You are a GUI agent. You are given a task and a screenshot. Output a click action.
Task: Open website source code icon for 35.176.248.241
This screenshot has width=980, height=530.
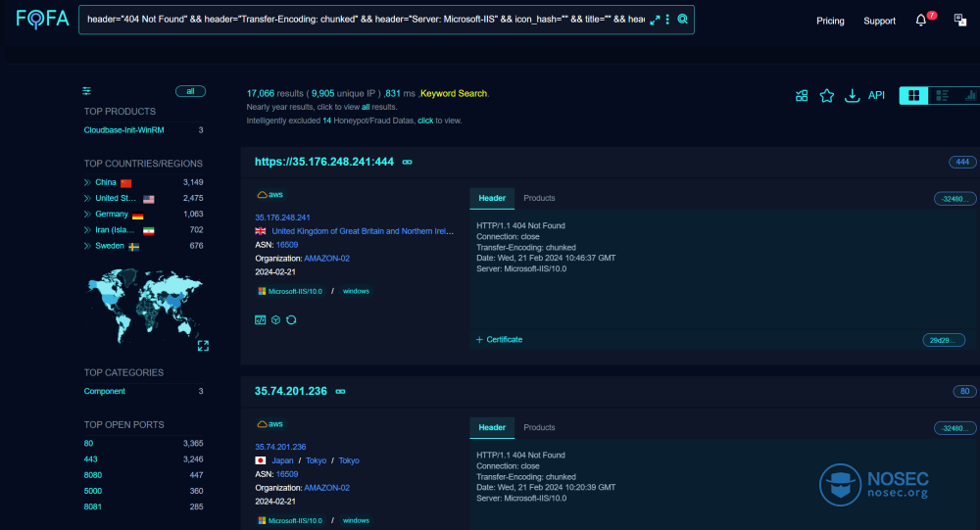point(261,320)
